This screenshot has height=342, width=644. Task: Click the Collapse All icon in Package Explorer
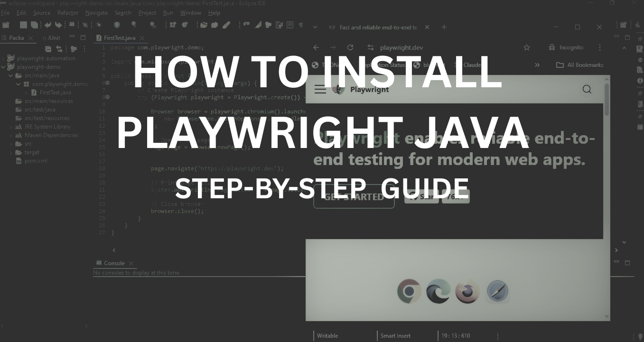(x=48, y=49)
